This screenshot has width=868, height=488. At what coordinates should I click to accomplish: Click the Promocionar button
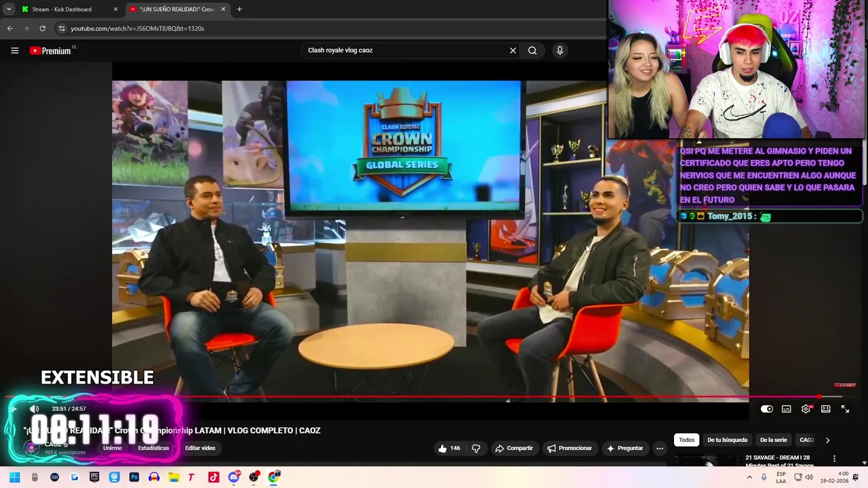point(570,448)
